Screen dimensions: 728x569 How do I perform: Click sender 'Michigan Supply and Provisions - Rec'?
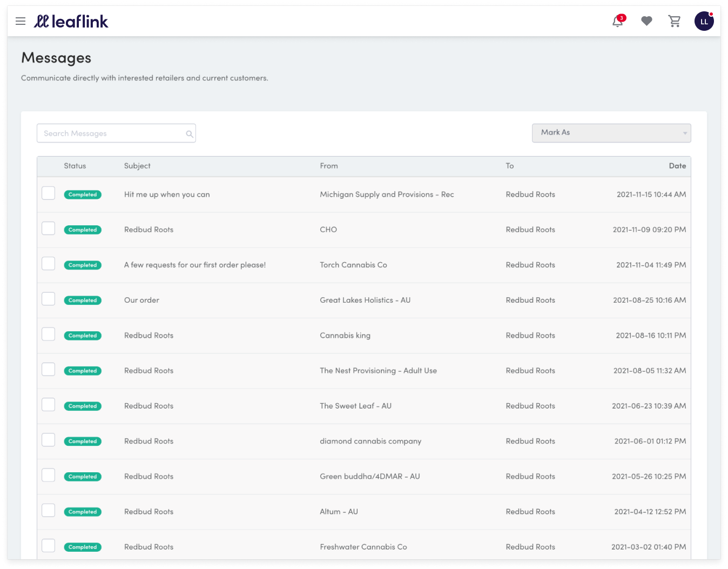(x=387, y=195)
